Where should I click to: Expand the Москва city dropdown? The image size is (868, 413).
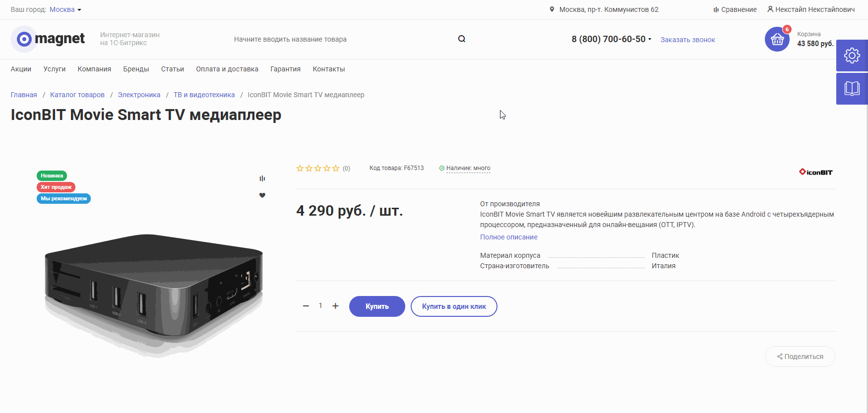(65, 9)
